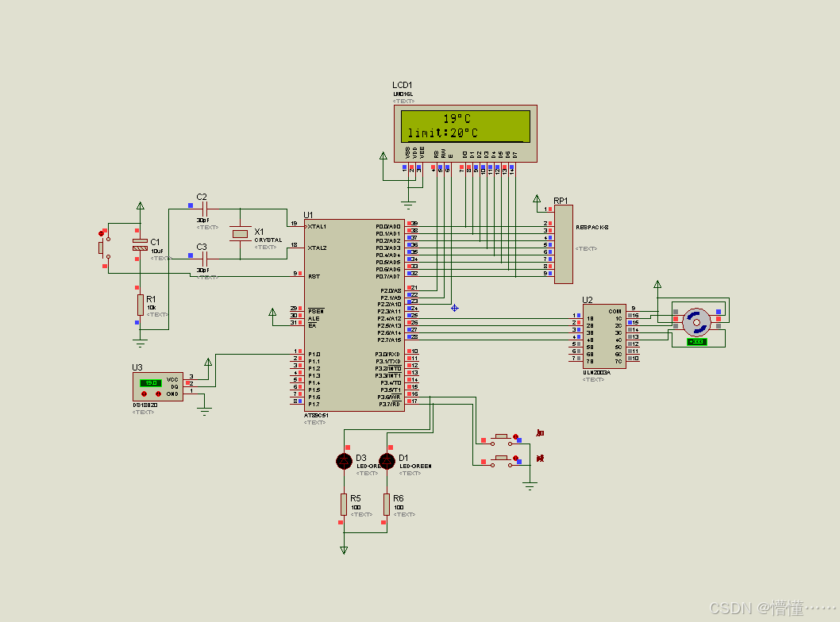Screen dimensions: 840x622
Task: Click the D1 LED symbol
Action: 387,461
